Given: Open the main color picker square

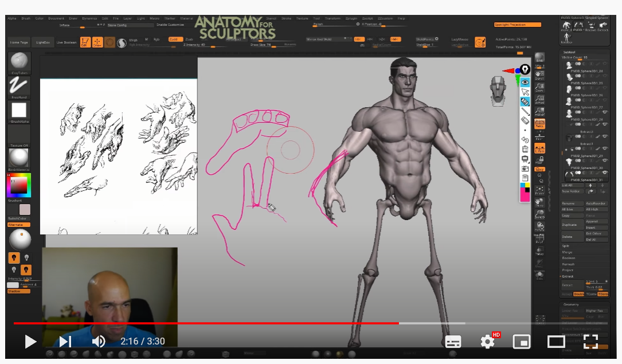Looking at the screenshot, I should click(x=19, y=185).
